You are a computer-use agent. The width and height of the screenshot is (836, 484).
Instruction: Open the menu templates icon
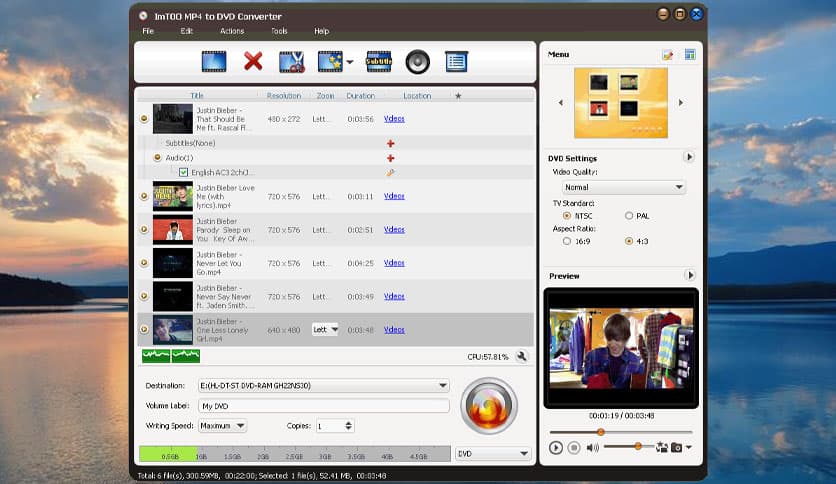[x=690, y=54]
